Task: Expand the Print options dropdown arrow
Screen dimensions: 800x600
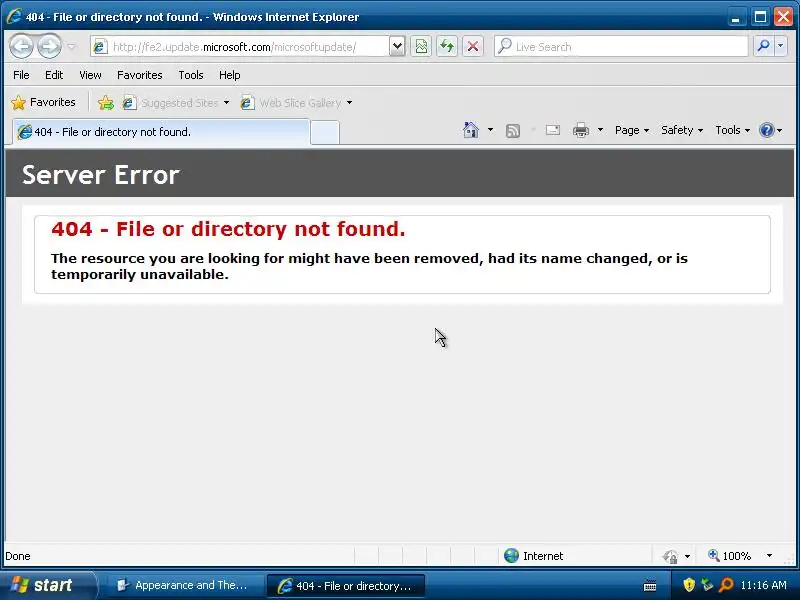Action: [601, 130]
